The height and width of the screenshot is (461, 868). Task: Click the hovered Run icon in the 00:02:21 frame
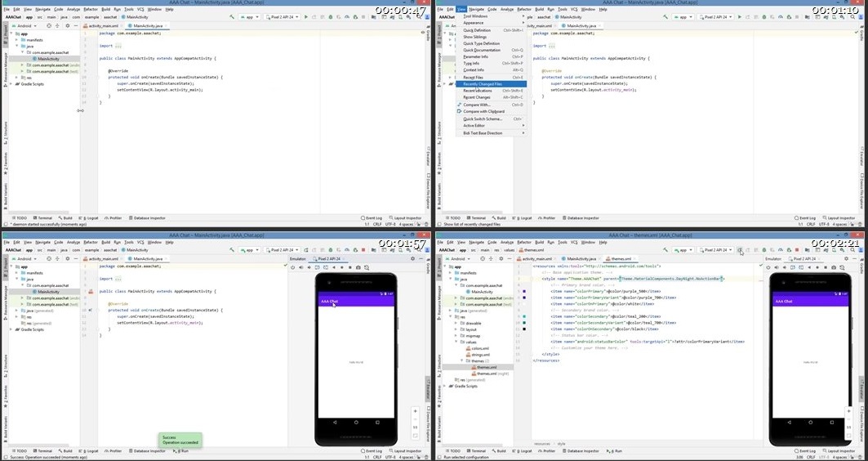pyautogui.click(x=740, y=250)
